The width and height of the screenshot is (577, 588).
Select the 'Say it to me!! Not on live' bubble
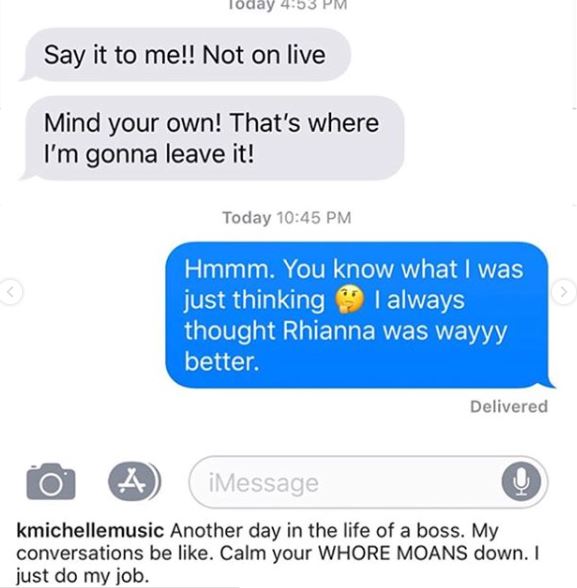(x=185, y=55)
